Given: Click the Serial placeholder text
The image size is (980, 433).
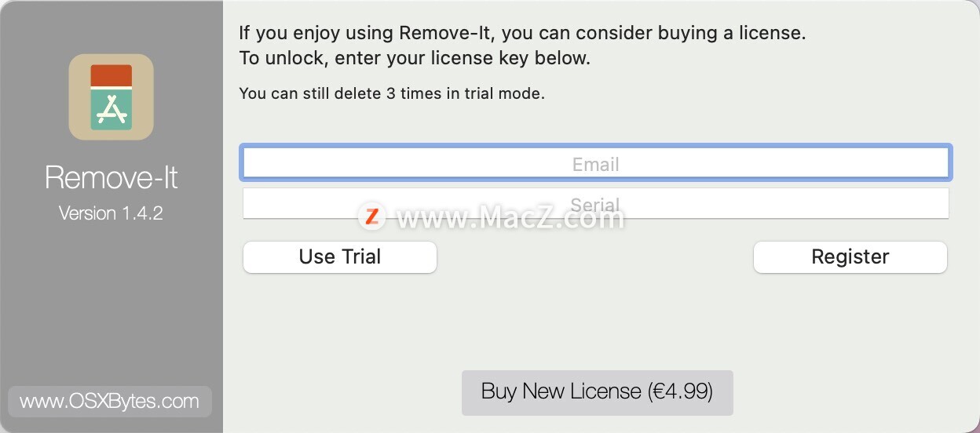Looking at the screenshot, I should pos(595,205).
